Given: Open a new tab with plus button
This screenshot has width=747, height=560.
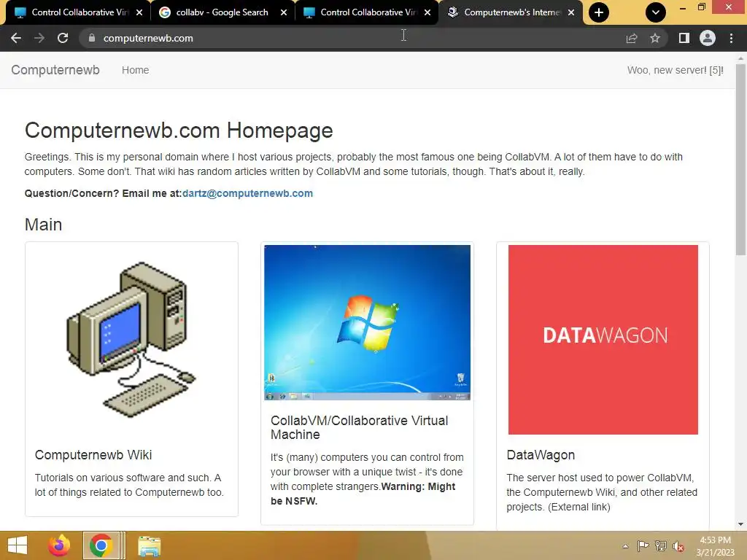Looking at the screenshot, I should point(599,12).
